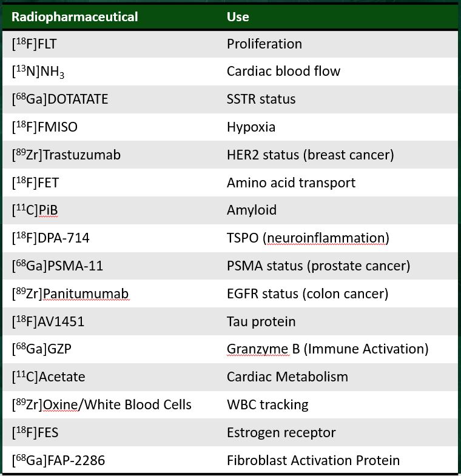Screen dimensions: 461x476
Task: Click the Tau protein cell
Action: click(x=261, y=321)
